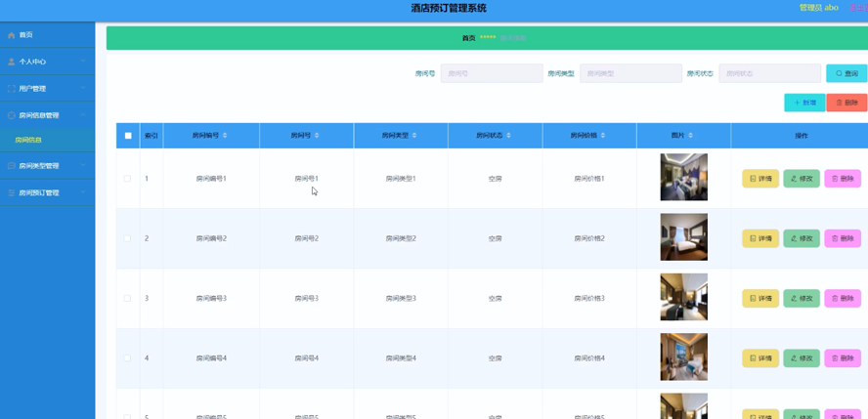868x419 pixels.
Task: Sort the 图片 column via sort arrows
Action: click(x=691, y=136)
